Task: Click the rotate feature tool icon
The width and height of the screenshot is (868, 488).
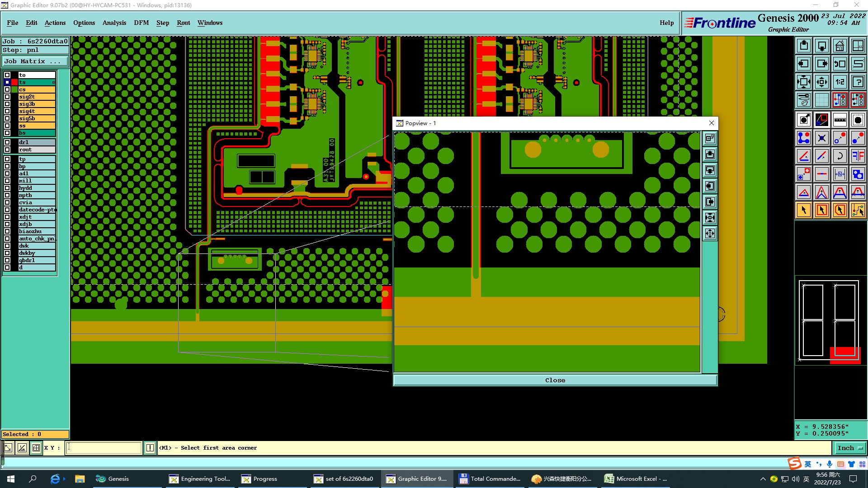Action: click(x=840, y=156)
